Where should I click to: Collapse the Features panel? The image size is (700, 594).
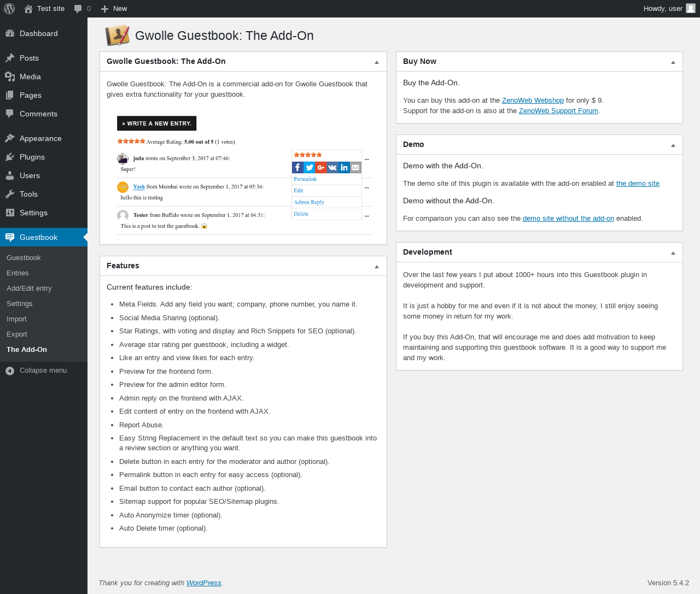(x=377, y=267)
